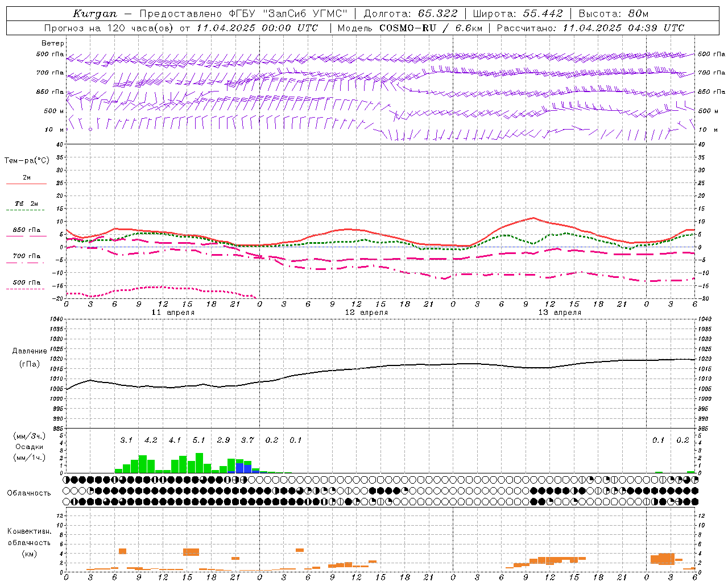The width and height of the screenshot is (728, 582).
Task: Click the "5.1" precipitation total
Action: 199,440
